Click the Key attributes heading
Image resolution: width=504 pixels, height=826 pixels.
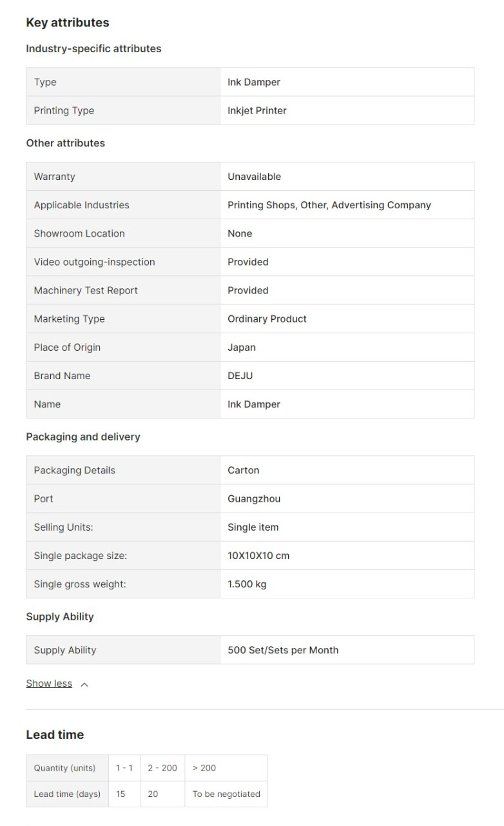(x=68, y=23)
